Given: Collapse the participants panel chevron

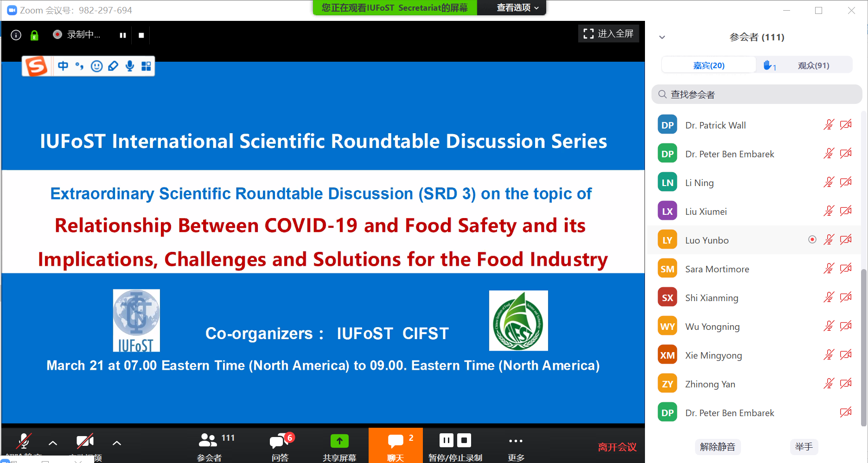Looking at the screenshot, I should pos(662,37).
